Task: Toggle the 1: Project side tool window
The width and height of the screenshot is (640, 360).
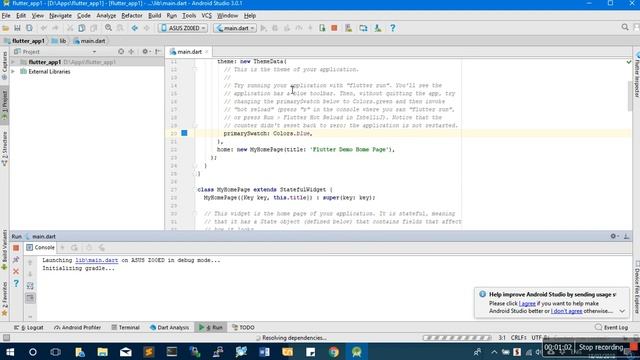Action: [4, 105]
